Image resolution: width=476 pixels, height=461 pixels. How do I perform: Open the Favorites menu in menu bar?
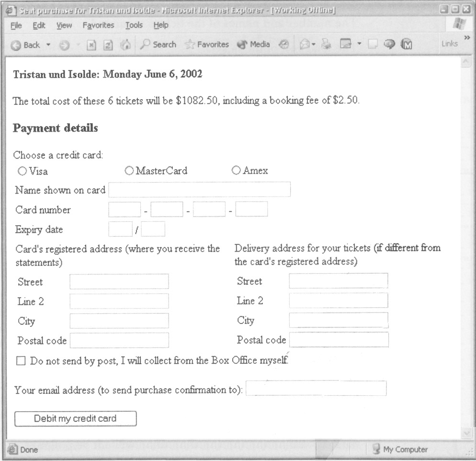click(98, 25)
